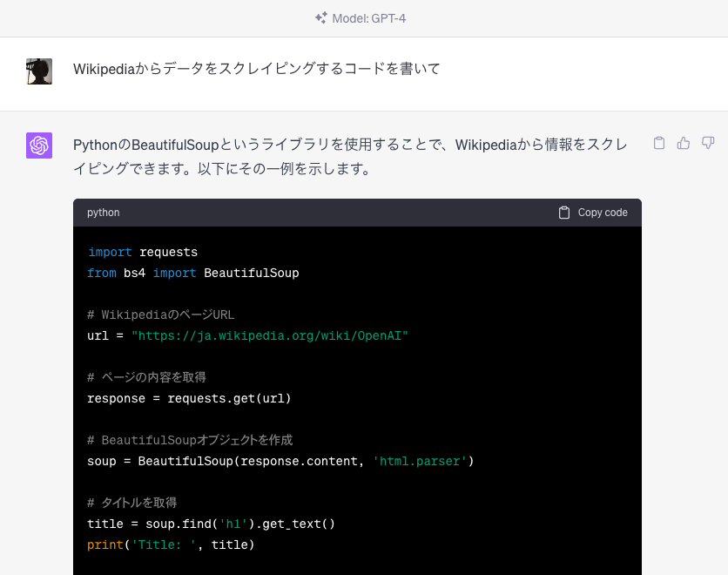Click the "# WikipediaのページURL" comment
This screenshot has height=575, width=728.
coord(160,315)
